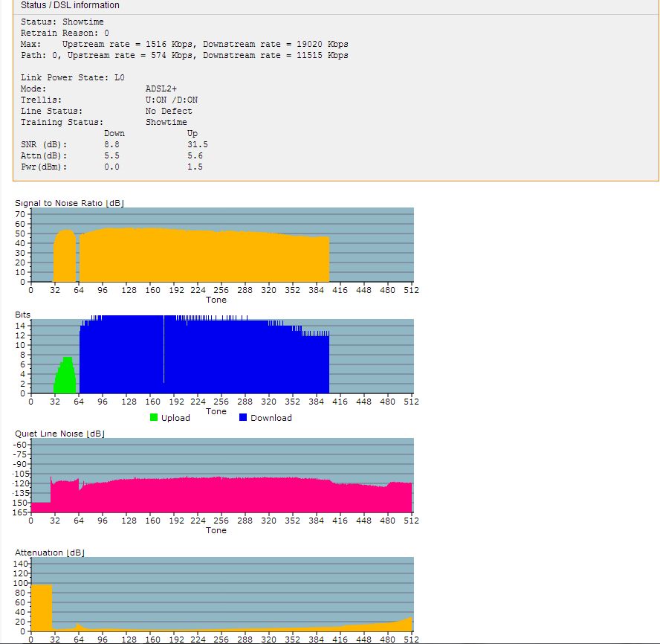Click the tall orange bar in Attenuation graph

(x=42, y=607)
